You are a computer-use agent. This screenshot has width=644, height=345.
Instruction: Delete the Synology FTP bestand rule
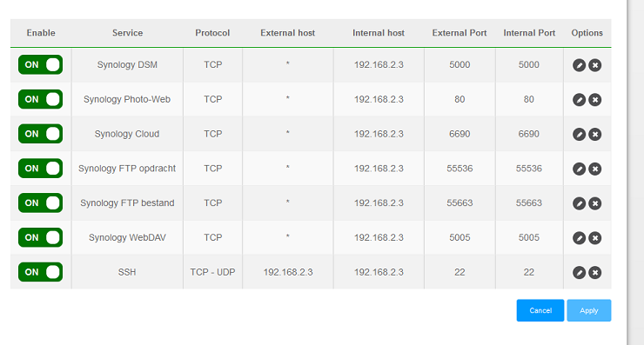click(x=594, y=203)
